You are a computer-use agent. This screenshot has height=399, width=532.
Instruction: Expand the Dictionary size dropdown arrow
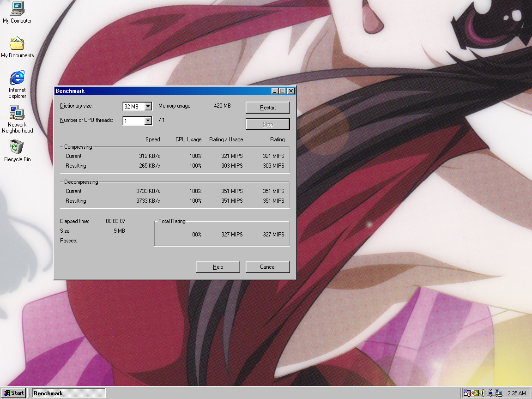(148, 107)
